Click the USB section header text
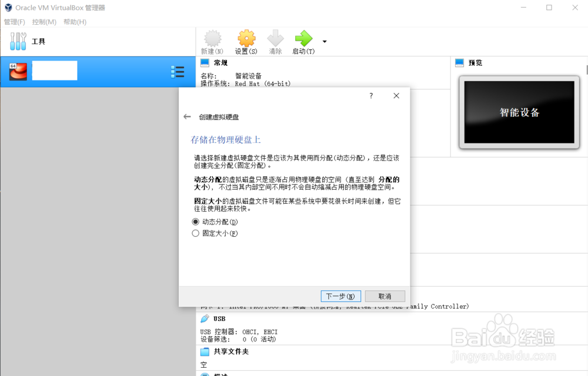588x376 pixels. click(x=219, y=318)
